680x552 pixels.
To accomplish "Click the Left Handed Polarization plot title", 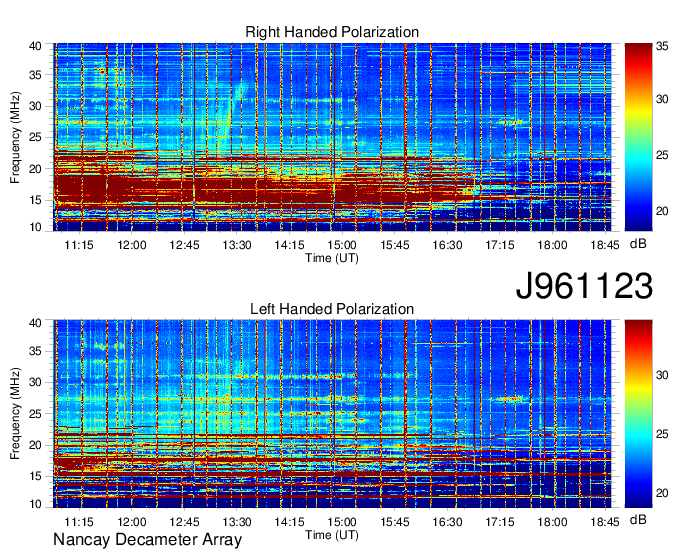I will click(x=332, y=309).
